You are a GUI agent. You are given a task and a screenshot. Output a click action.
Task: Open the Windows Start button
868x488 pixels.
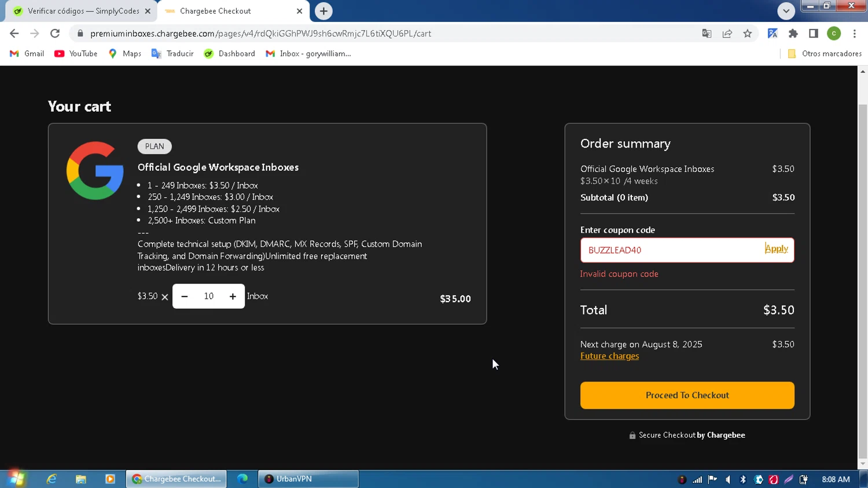pos(16,479)
